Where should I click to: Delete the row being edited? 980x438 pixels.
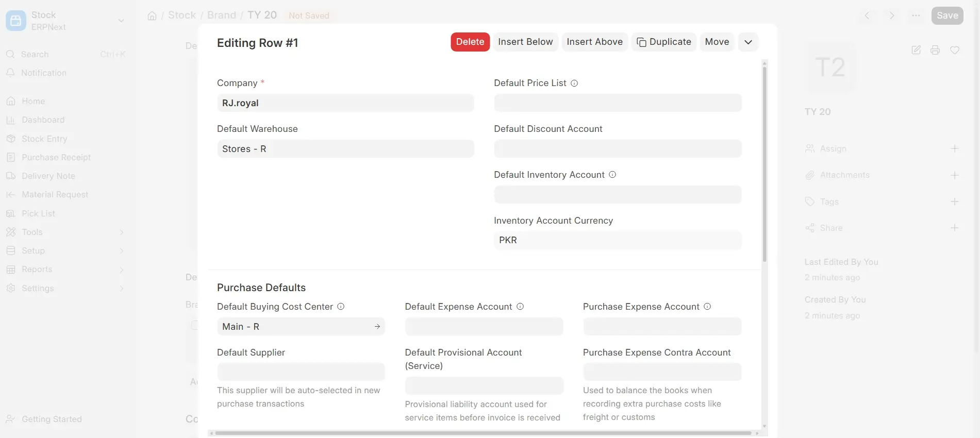(470, 42)
